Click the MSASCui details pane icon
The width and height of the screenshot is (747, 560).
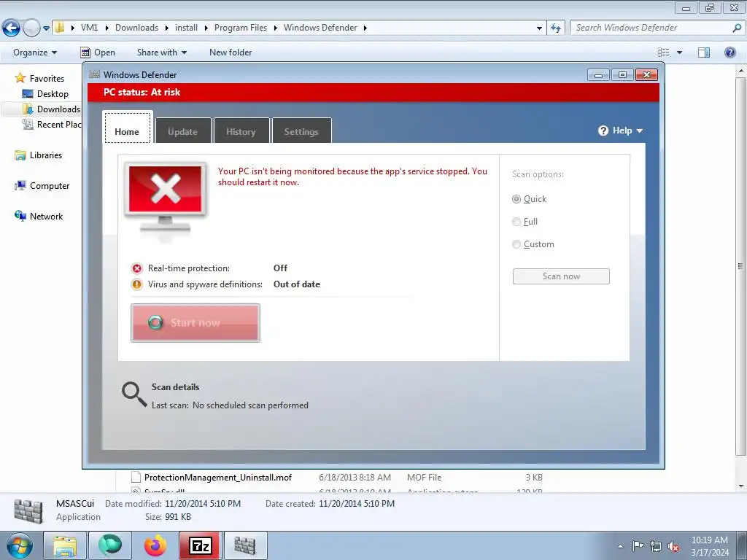(x=28, y=511)
